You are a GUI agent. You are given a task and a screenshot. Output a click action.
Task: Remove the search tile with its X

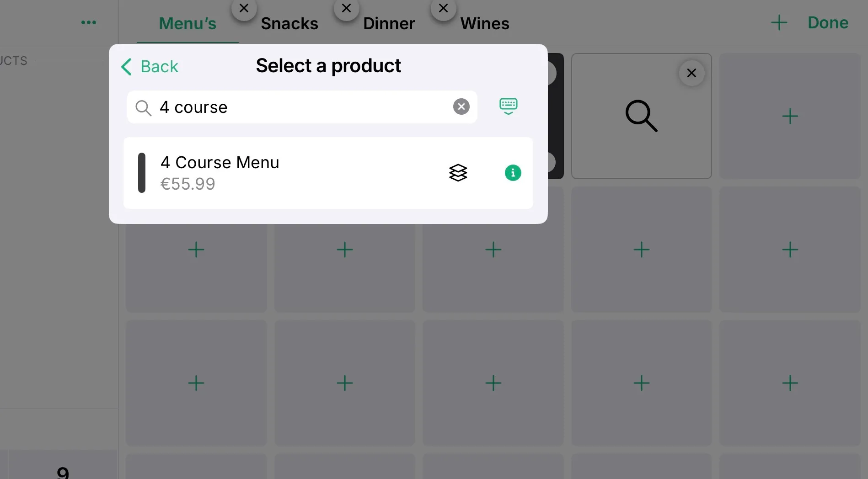click(x=691, y=73)
